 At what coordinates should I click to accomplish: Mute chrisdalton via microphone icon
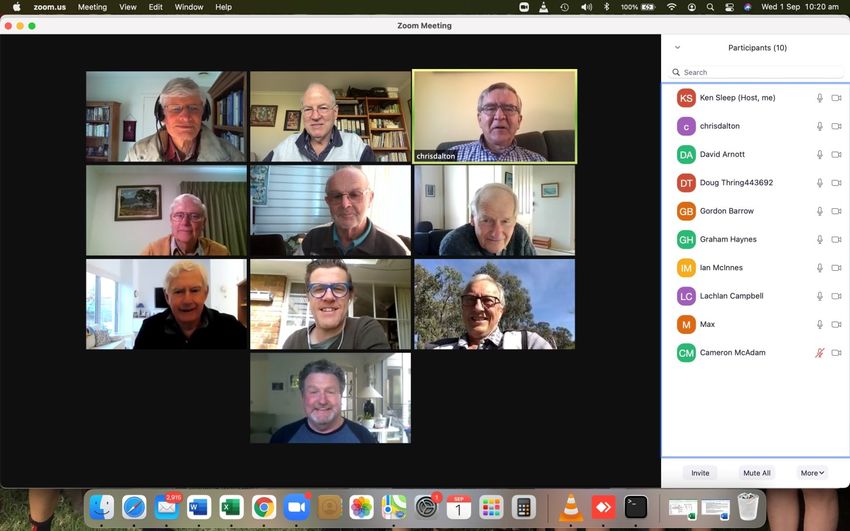coord(820,126)
